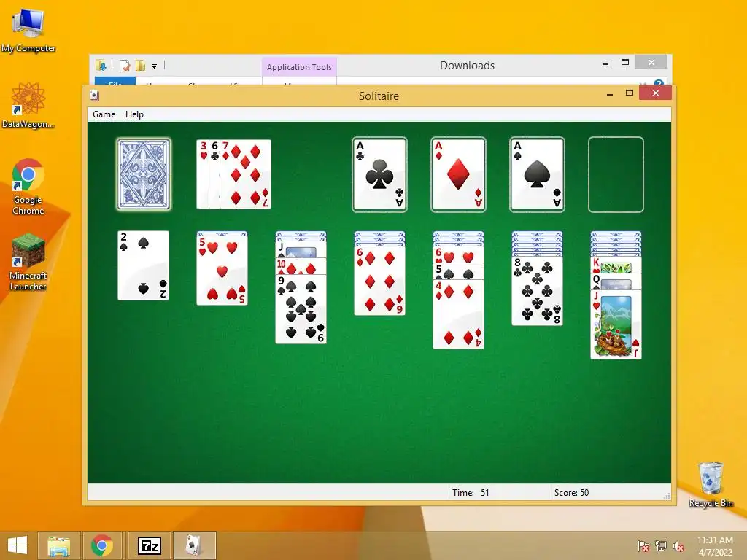Open the Windows Start button
Screen dimensions: 747x560
tap(18, 545)
